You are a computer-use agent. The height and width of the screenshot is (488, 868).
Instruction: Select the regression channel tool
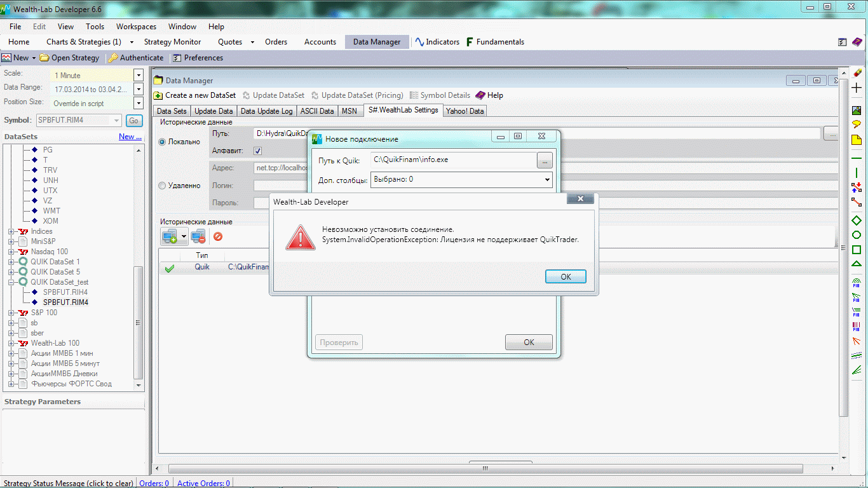857,356
